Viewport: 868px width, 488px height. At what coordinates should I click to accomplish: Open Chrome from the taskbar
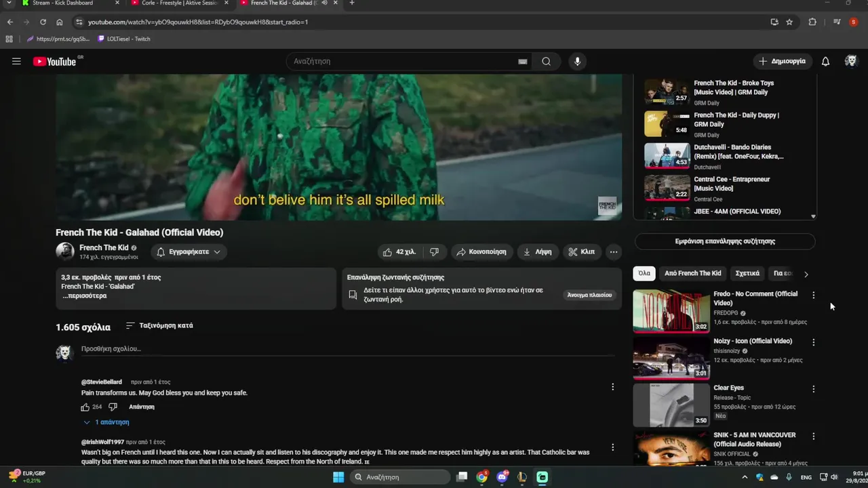tap(481, 477)
